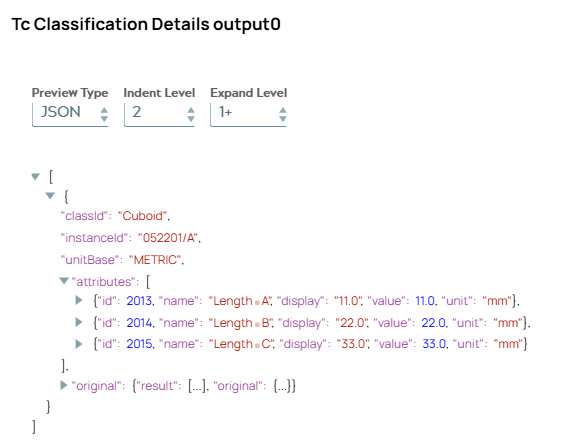Click the numeric value 33.0 in blue

pos(434,344)
